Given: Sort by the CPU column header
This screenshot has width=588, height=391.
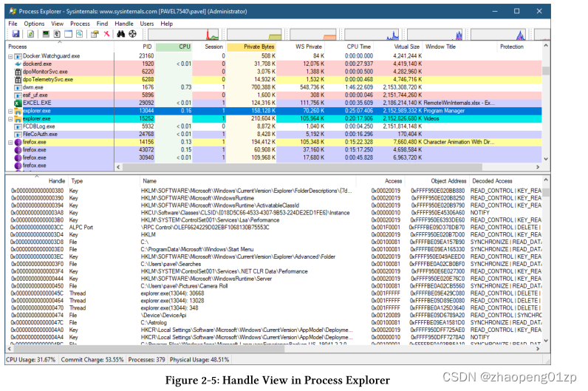Looking at the screenshot, I should coord(174,47).
